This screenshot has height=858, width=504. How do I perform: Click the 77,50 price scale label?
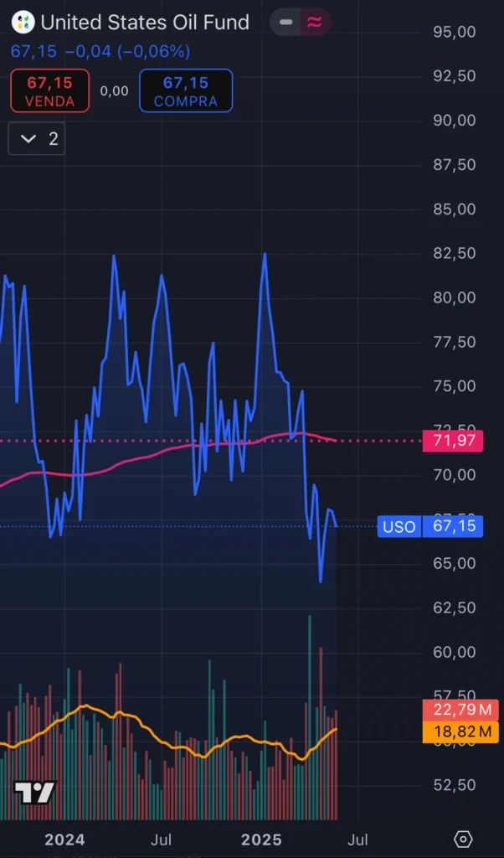[455, 342]
